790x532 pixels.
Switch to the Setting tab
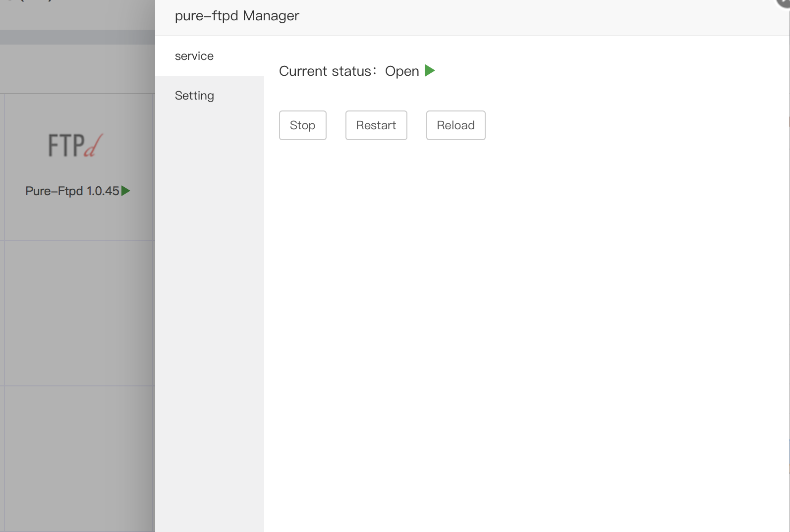coord(210,96)
